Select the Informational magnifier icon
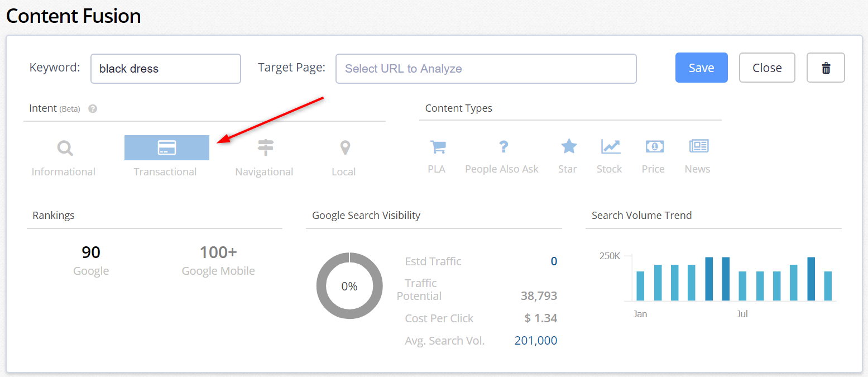The height and width of the screenshot is (377, 868). [x=65, y=148]
